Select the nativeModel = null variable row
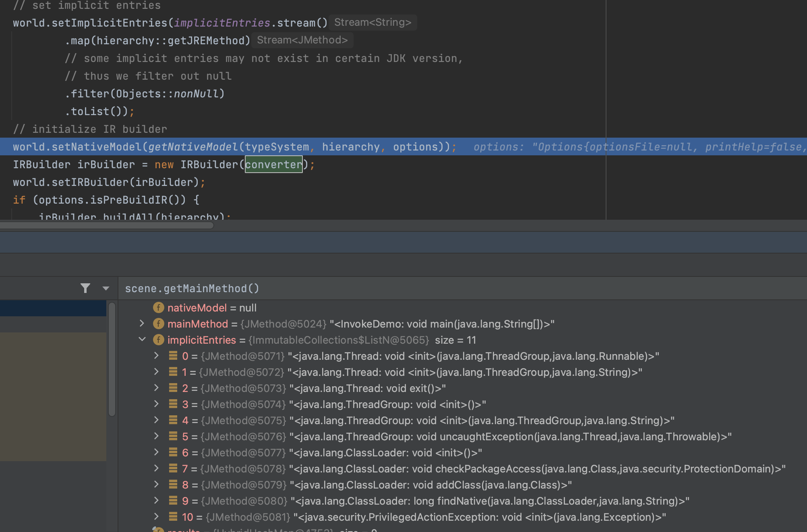Viewport: 807px width, 532px height. point(462,308)
